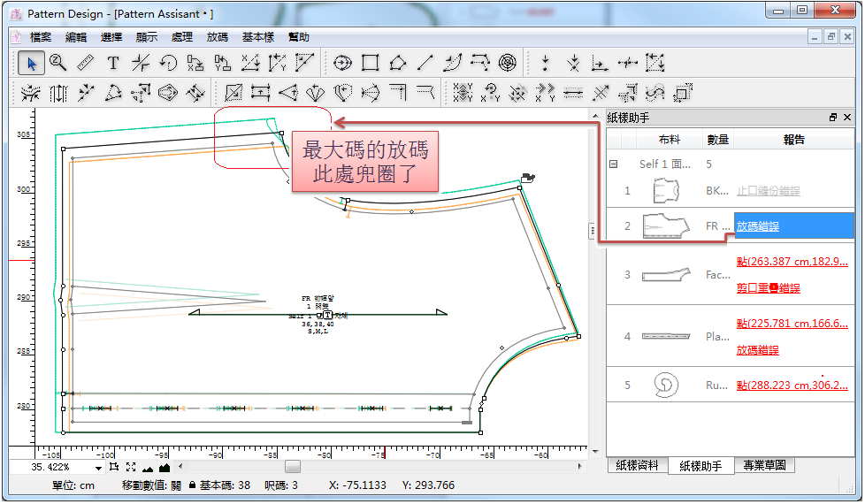
Task: Open the zoom percentage dropdown
Action: pos(99,467)
